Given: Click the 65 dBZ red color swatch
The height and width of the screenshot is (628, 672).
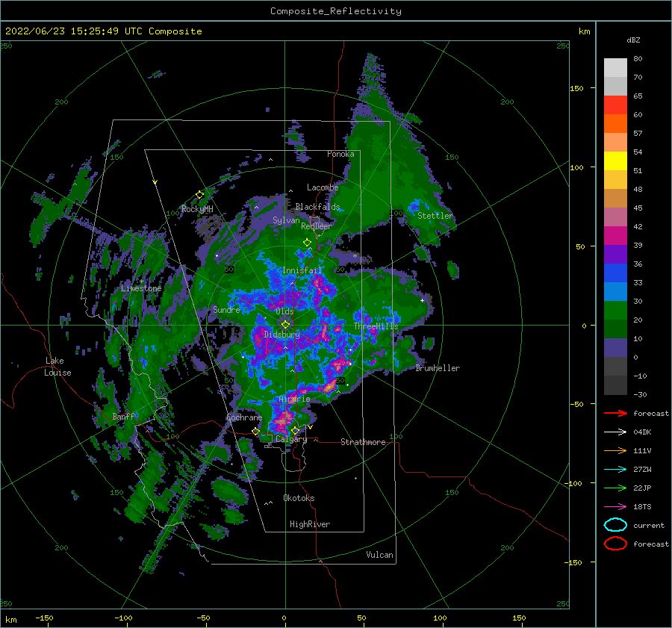Looking at the screenshot, I should (x=615, y=105).
